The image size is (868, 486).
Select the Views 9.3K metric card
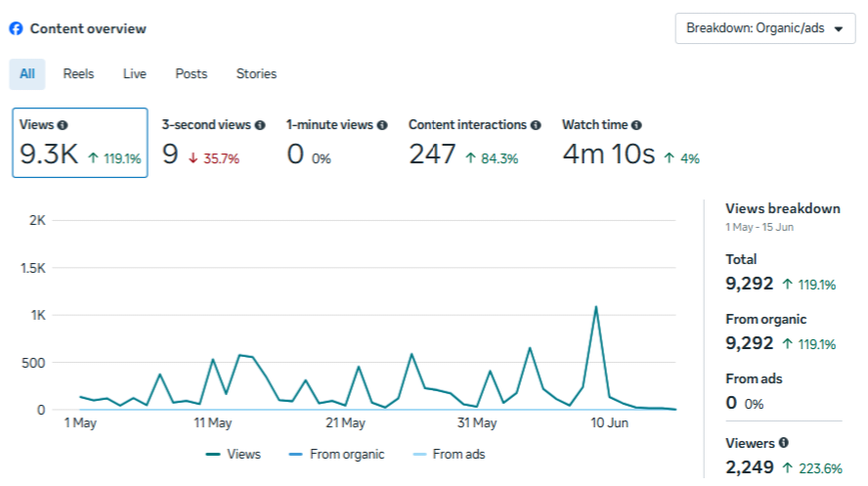coord(80,143)
